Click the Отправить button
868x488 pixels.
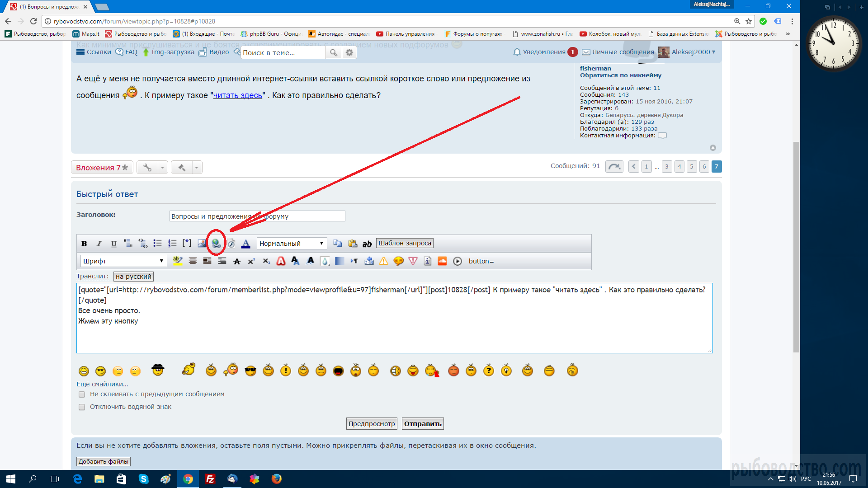coord(423,424)
